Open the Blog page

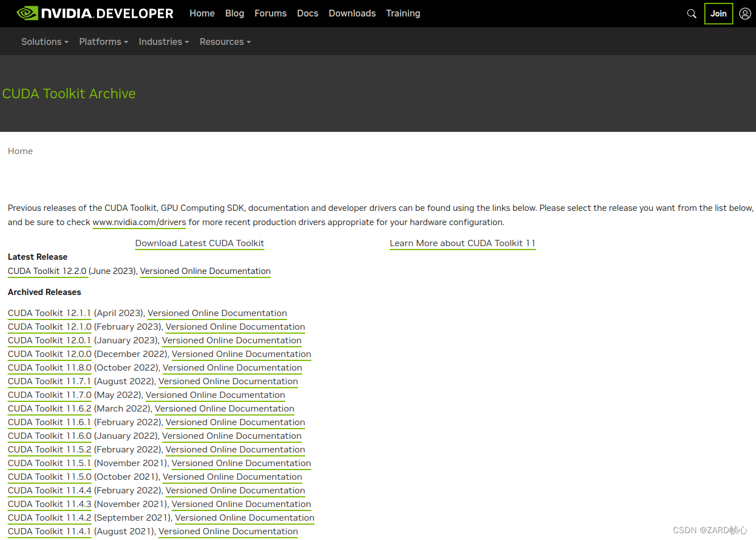pos(235,13)
